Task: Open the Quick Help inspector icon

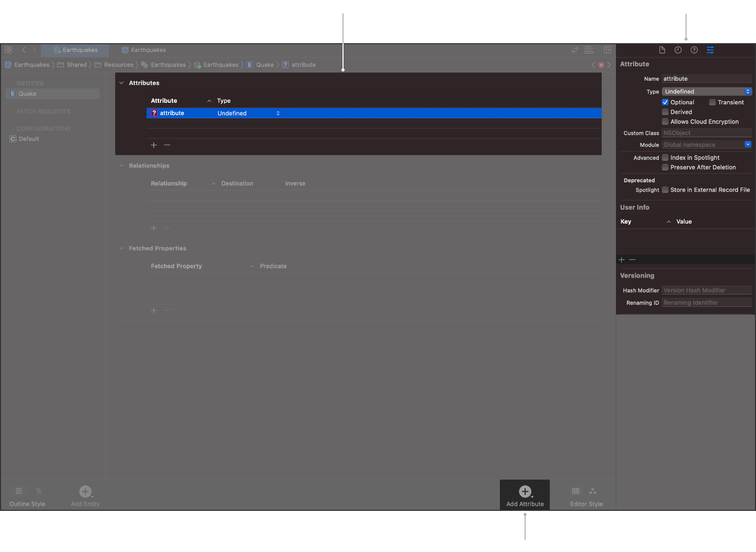Action: pos(694,50)
